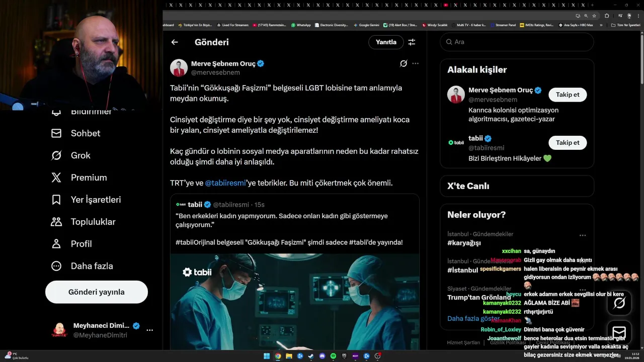Open Merve Şebnem Oruç's profile avatar on the post
Screen dimensions: 644x362
pyautogui.click(x=179, y=68)
